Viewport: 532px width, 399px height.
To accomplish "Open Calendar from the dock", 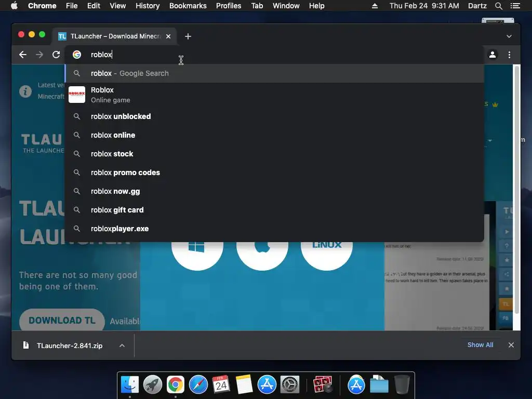I will point(221,385).
